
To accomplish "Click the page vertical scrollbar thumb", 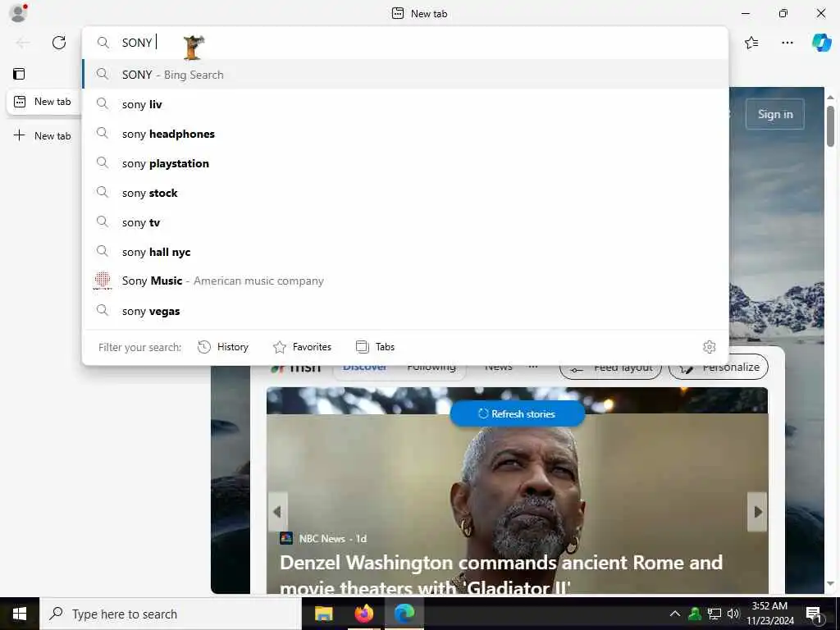I will 830,126.
